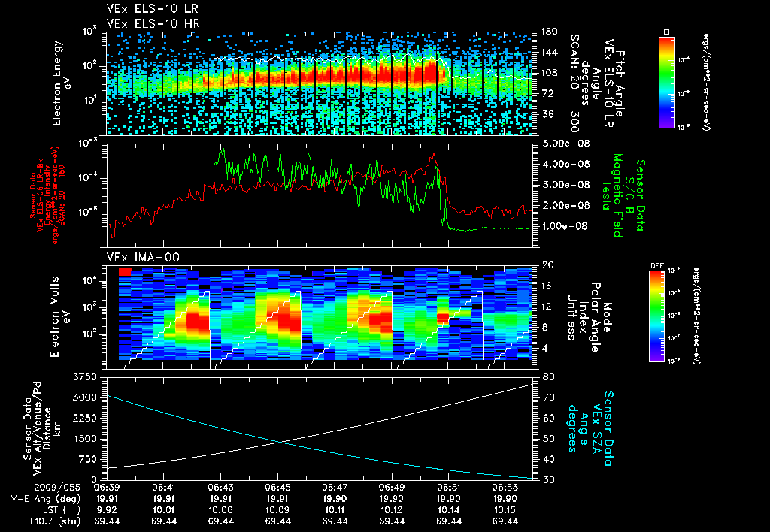Click the LST value '10.12'
The image size is (770, 532).
[392, 510]
